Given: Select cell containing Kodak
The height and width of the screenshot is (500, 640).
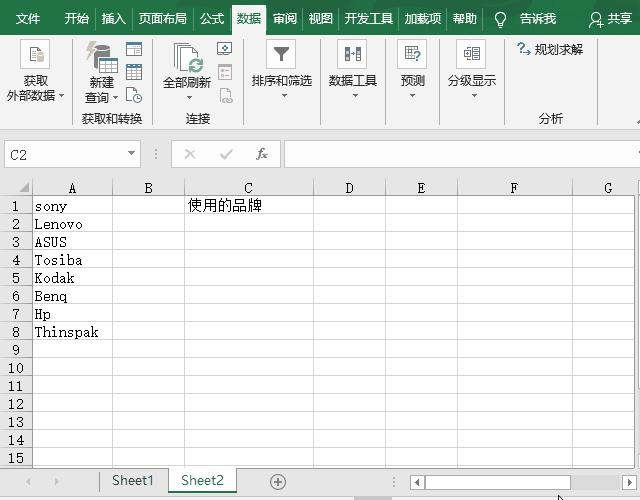Looking at the screenshot, I should coord(72,278).
